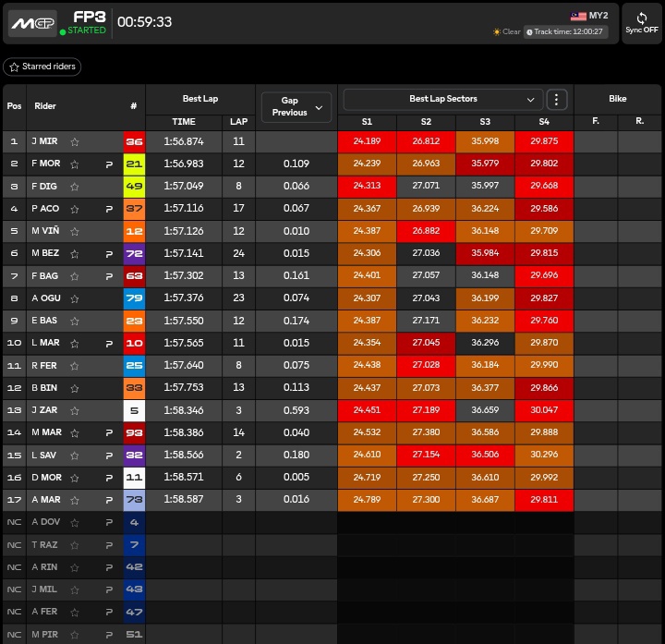Expand Best Lap Sectors dropdown
This screenshot has height=644, width=665.
pyautogui.click(x=530, y=99)
